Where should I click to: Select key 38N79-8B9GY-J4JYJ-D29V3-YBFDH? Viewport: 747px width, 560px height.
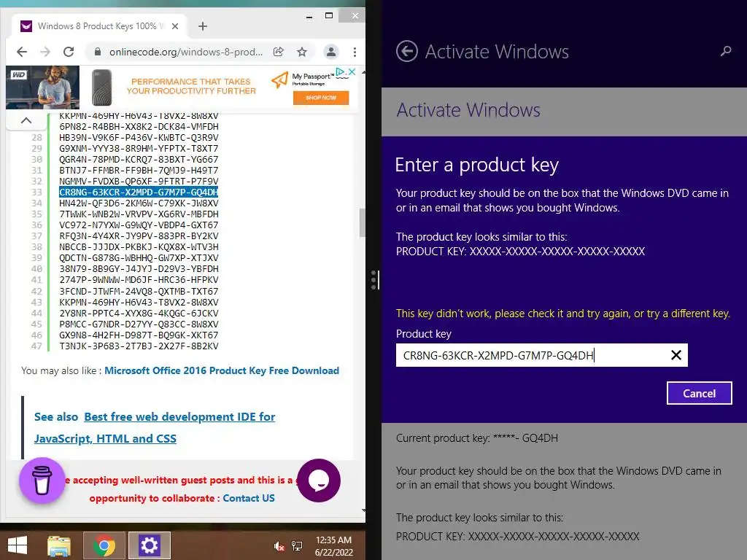[x=139, y=269]
